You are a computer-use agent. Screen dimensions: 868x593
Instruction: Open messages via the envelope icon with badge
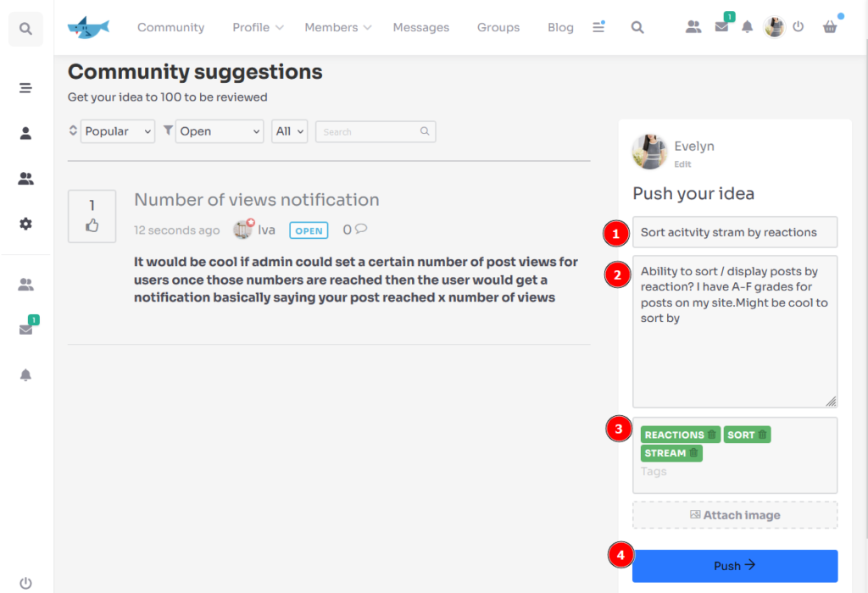click(x=721, y=27)
